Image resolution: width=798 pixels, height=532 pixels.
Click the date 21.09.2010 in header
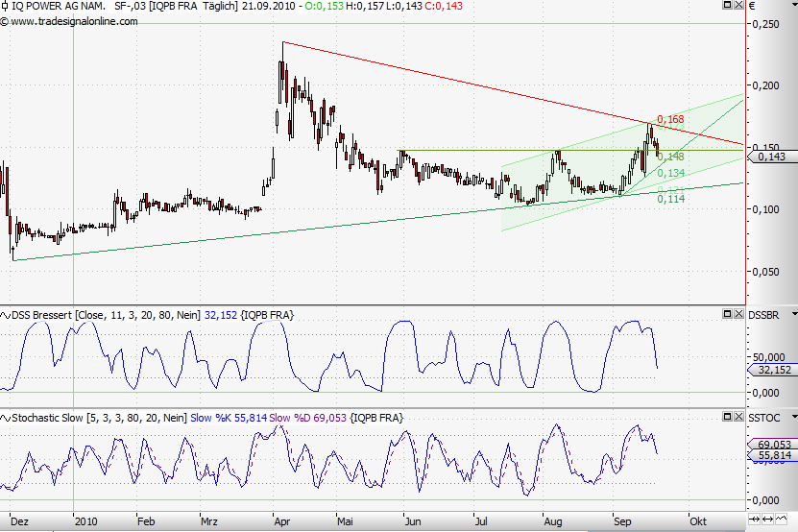coord(269,6)
